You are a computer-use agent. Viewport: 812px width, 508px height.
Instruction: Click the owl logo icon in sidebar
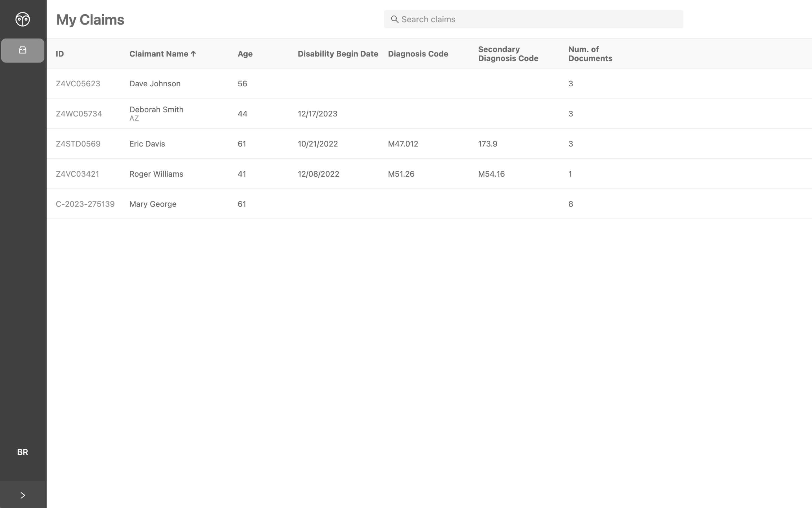23,19
